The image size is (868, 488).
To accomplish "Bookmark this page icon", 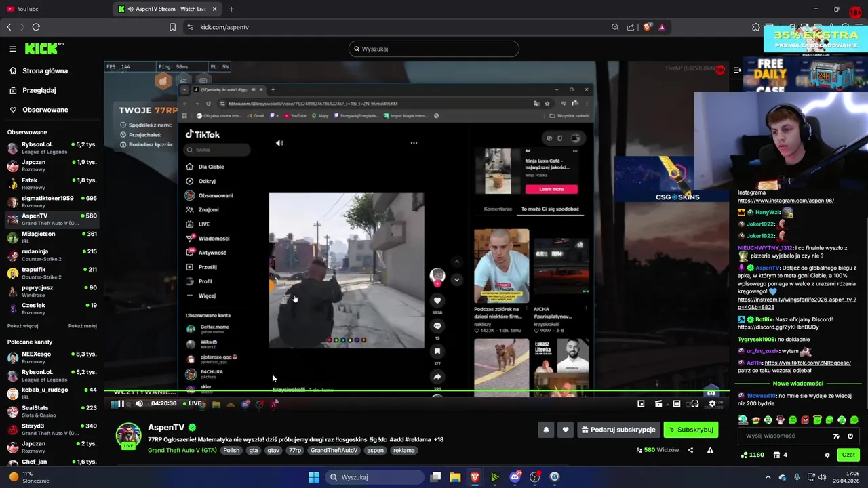I will (x=172, y=27).
